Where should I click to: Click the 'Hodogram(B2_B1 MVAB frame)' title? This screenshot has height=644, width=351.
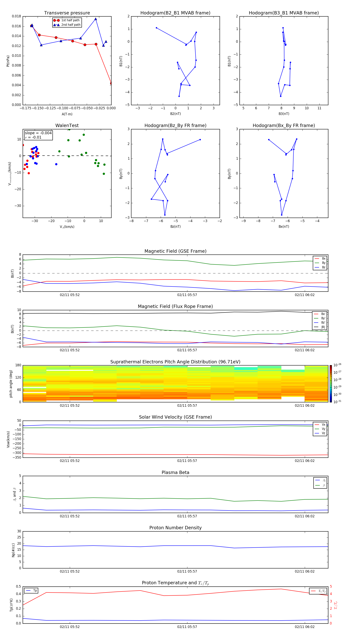coord(175,13)
